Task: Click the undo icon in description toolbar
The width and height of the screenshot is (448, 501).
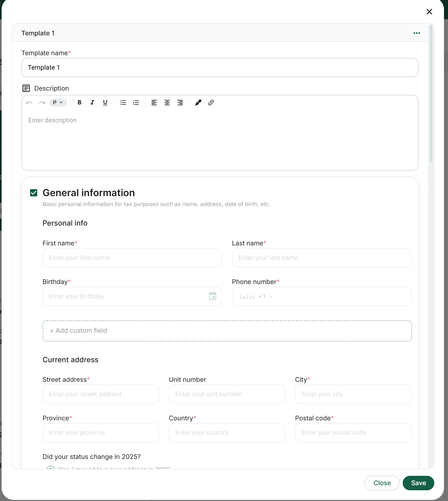Action: click(29, 103)
